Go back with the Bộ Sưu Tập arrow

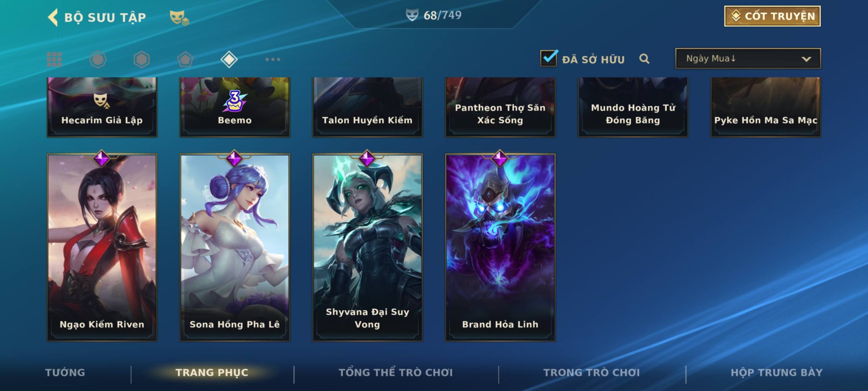click(53, 17)
